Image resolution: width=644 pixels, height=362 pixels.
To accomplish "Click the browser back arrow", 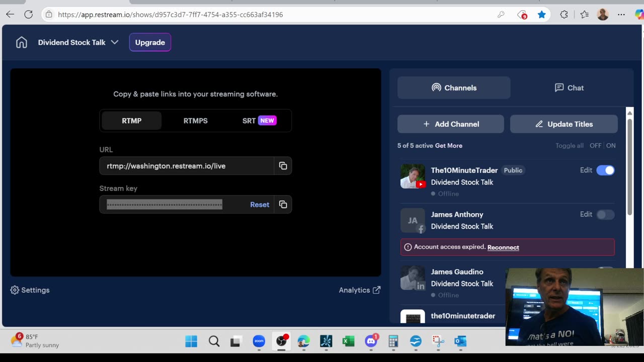I will (10, 15).
